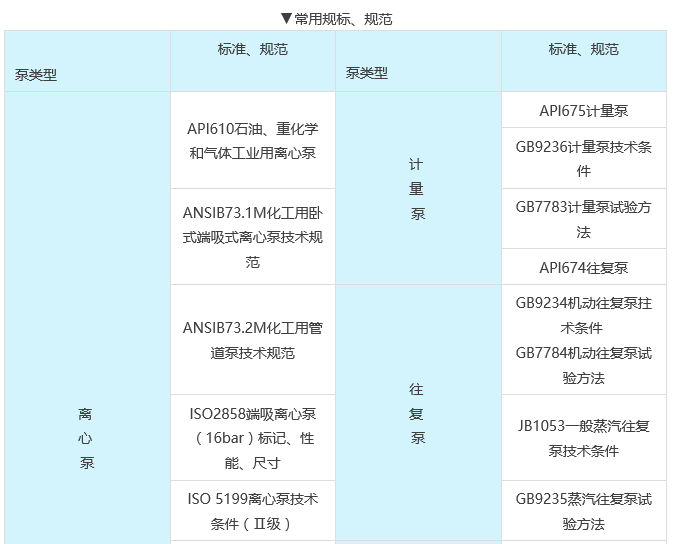
Task: Click the 计量泵 pump type cell
Action: pos(417,188)
